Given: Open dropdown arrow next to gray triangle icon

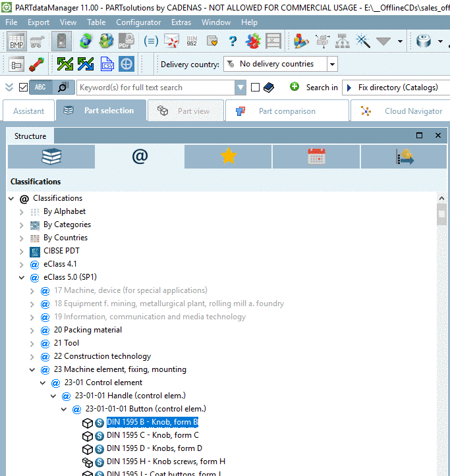Looking at the screenshot, I should click(x=400, y=41).
